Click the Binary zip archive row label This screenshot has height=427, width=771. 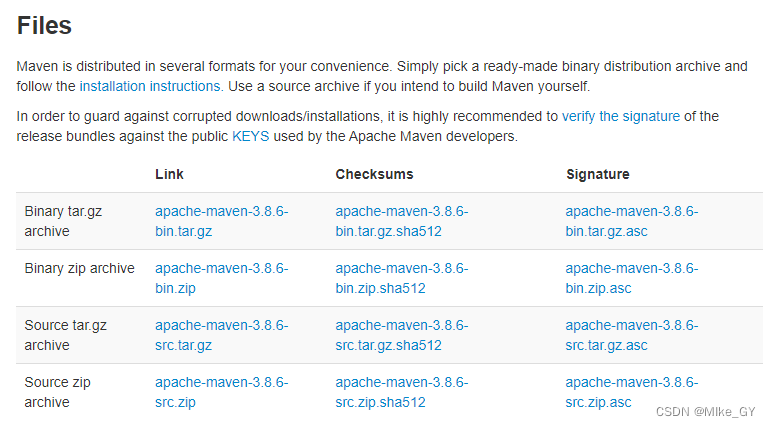tap(79, 268)
